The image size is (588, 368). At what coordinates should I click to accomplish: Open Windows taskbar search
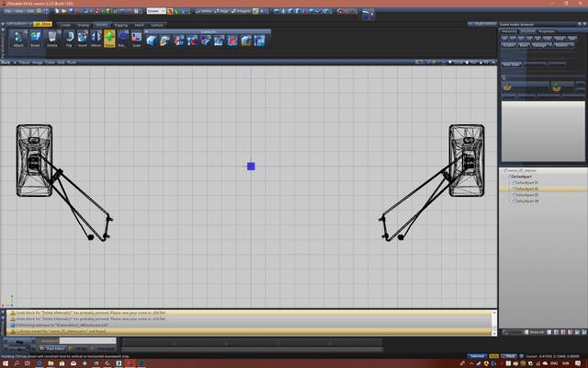[17, 363]
